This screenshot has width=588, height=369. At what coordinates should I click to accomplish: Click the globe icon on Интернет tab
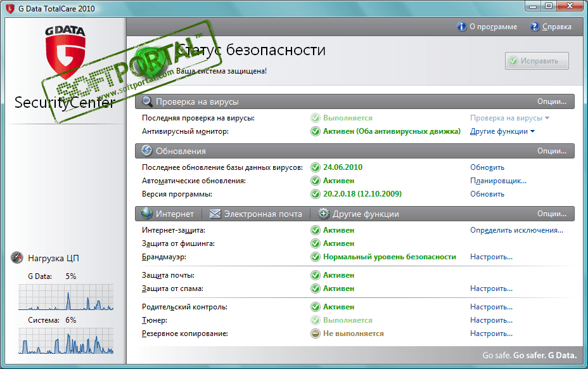coord(146,214)
